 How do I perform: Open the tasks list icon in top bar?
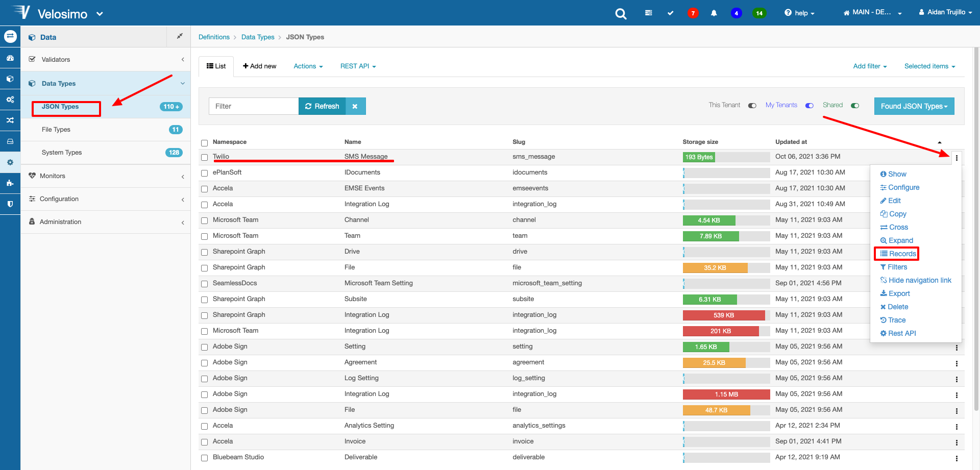point(648,13)
